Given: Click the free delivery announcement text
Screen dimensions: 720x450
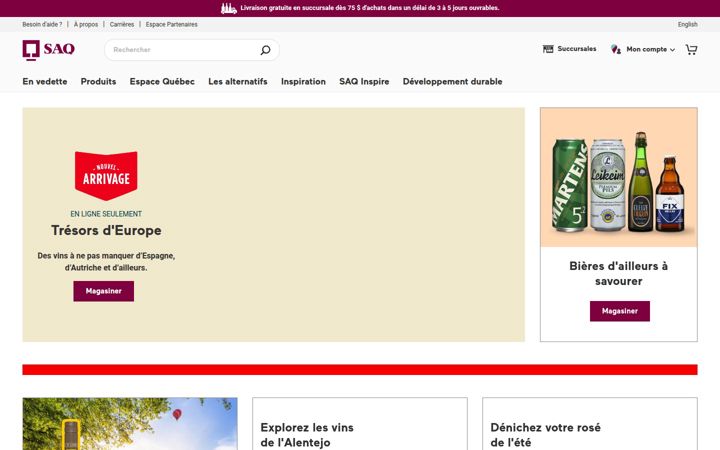Looking at the screenshot, I should pos(370,8).
